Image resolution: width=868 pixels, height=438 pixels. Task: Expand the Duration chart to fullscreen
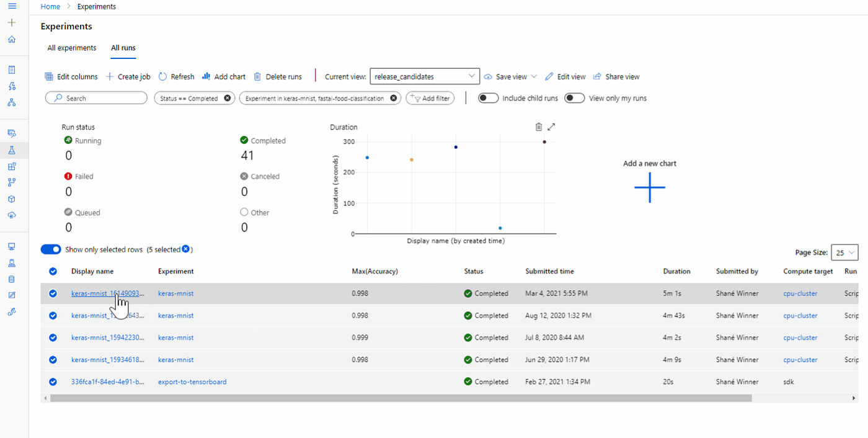551,127
